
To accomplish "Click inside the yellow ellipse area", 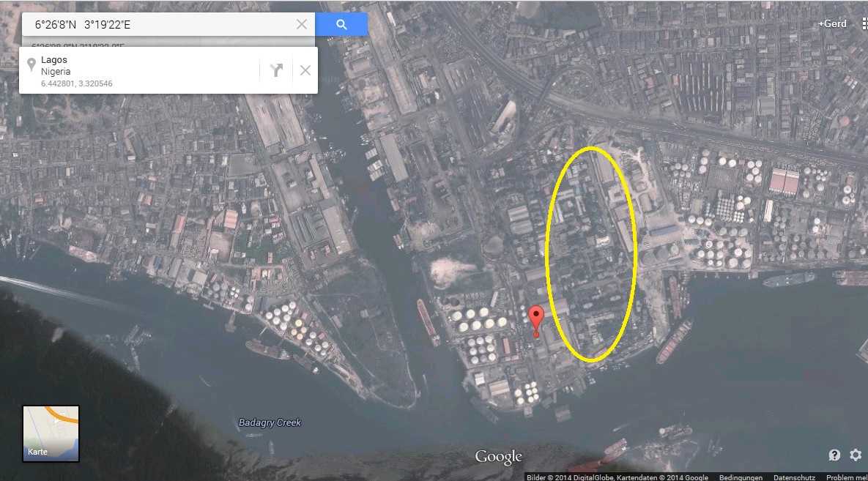I will click(592, 254).
